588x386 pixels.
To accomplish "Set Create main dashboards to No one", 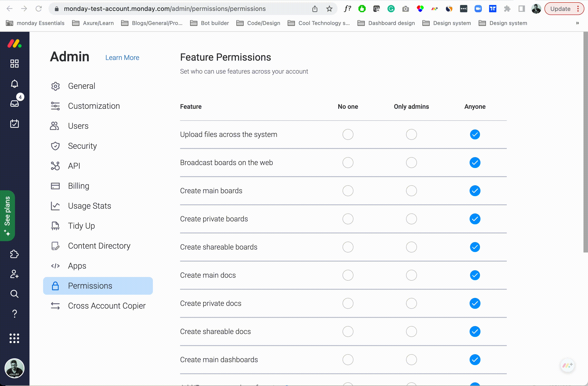I will (348, 359).
